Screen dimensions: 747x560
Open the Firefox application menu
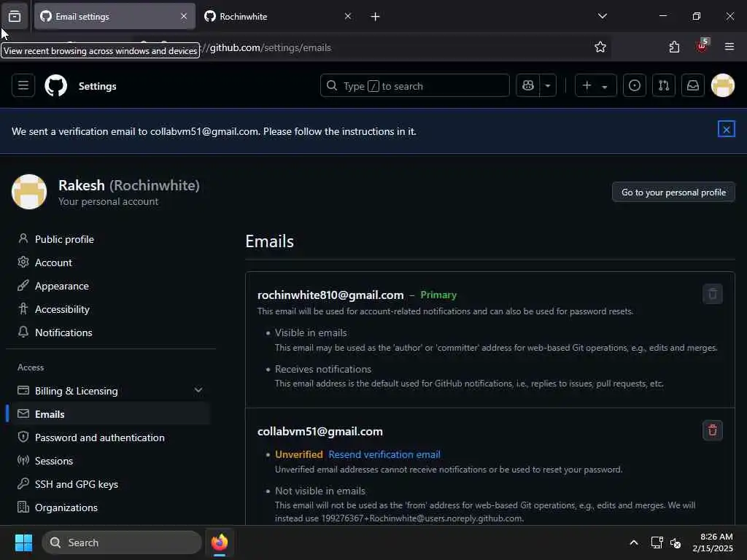pyautogui.click(x=729, y=47)
